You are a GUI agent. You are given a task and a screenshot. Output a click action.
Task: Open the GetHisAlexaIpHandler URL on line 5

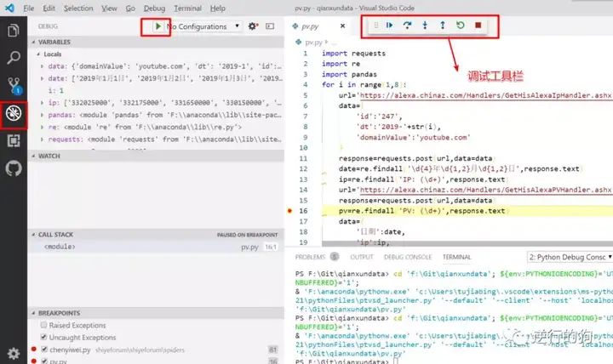tap(485, 95)
